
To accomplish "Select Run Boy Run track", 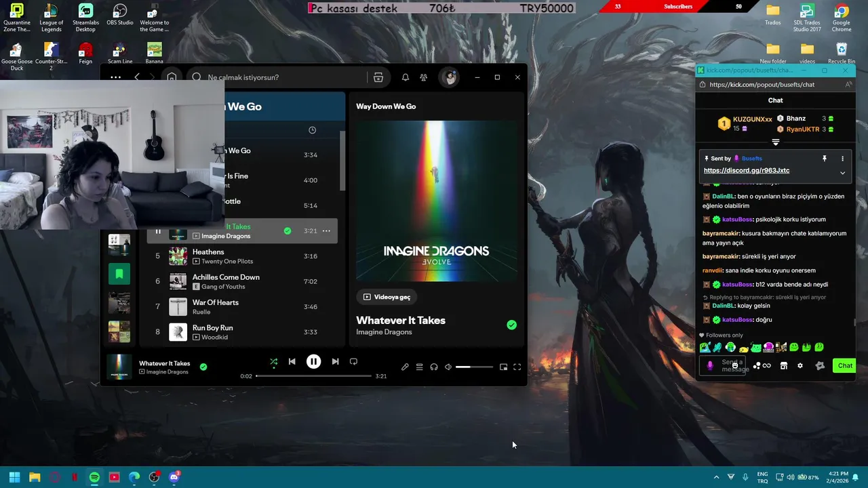I will (242, 332).
